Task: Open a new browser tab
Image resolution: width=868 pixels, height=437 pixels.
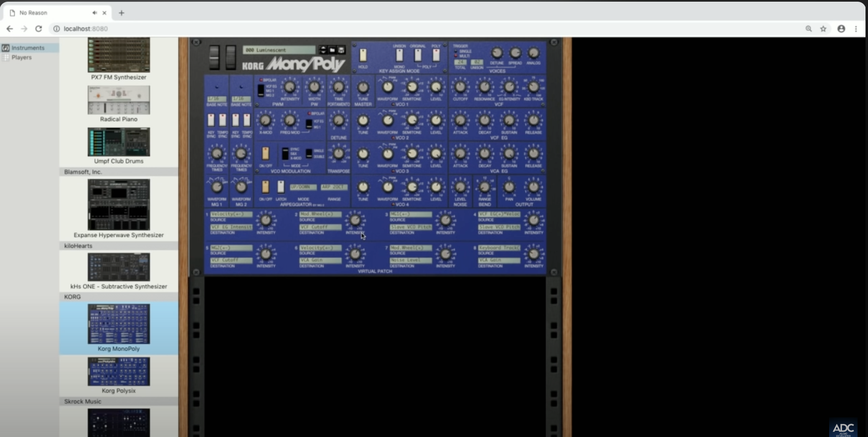Action: (122, 13)
